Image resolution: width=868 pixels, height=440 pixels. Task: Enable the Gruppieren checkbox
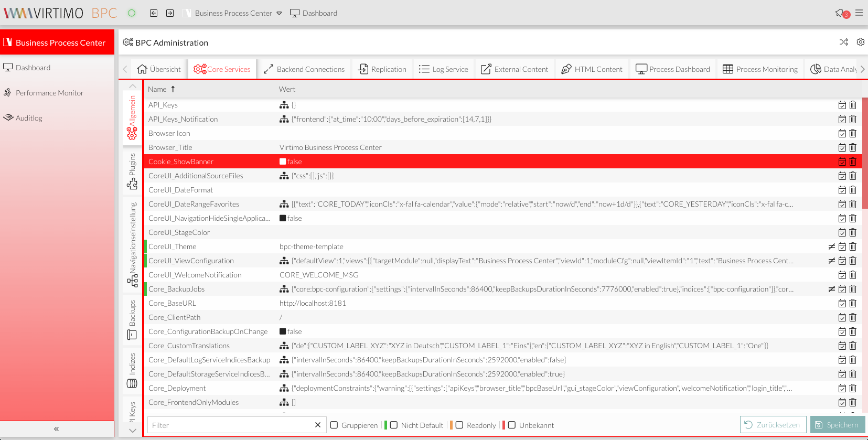pos(334,425)
